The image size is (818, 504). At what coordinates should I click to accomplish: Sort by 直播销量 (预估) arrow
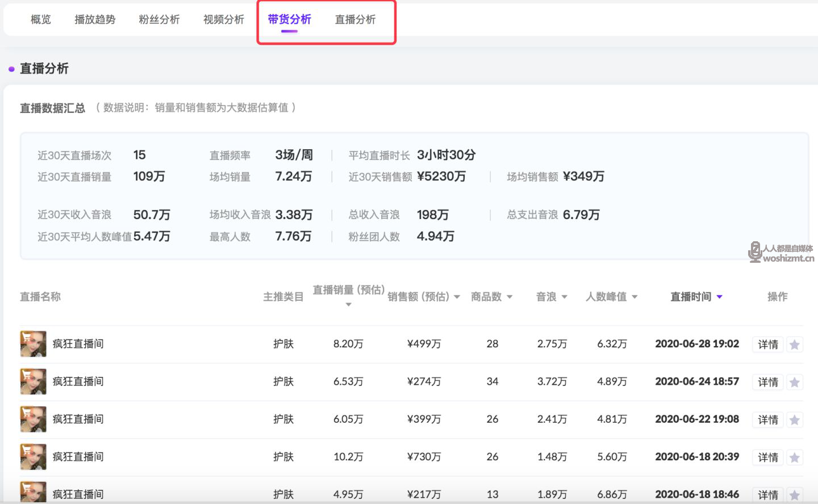pyautogui.click(x=348, y=305)
